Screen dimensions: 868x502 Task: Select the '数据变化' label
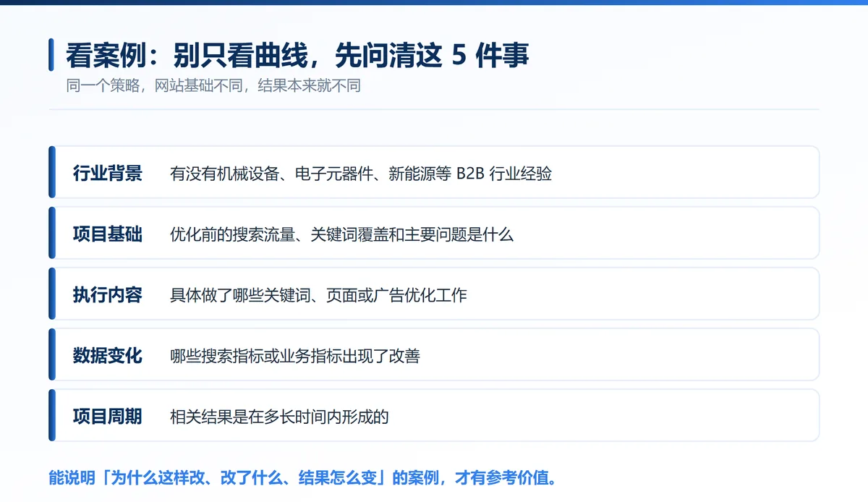click(x=108, y=356)
